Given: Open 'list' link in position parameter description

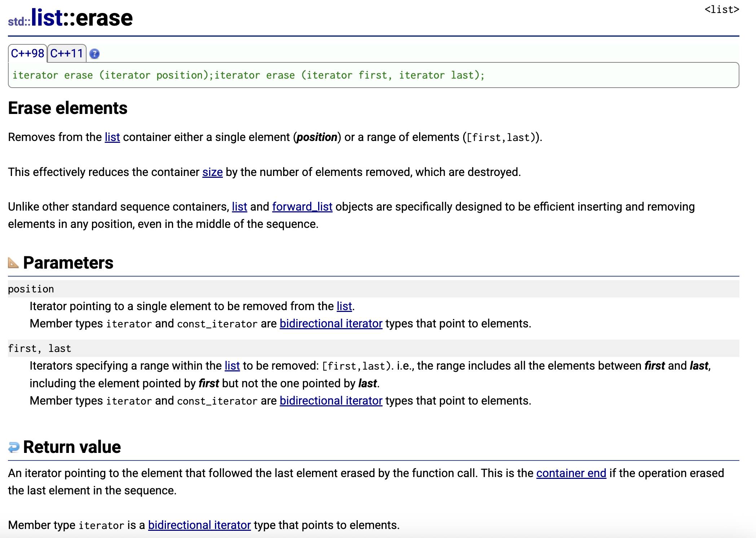Looking at the screenshot, I should coord(344,306).
